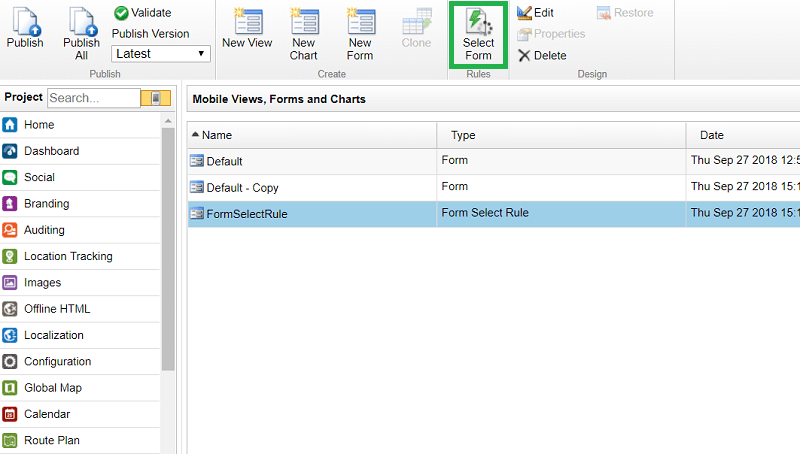Open the Branding section
Screen dimensions: 800x454
(80, 204)
